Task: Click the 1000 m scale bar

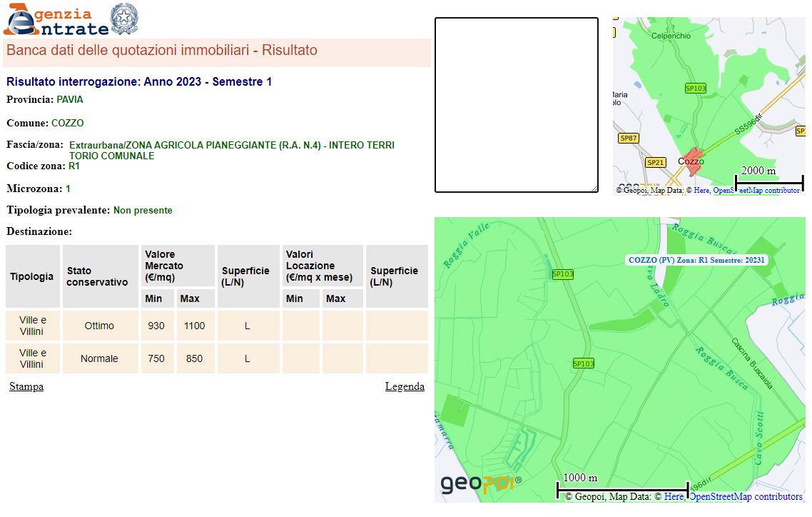Action: [621, 487]
